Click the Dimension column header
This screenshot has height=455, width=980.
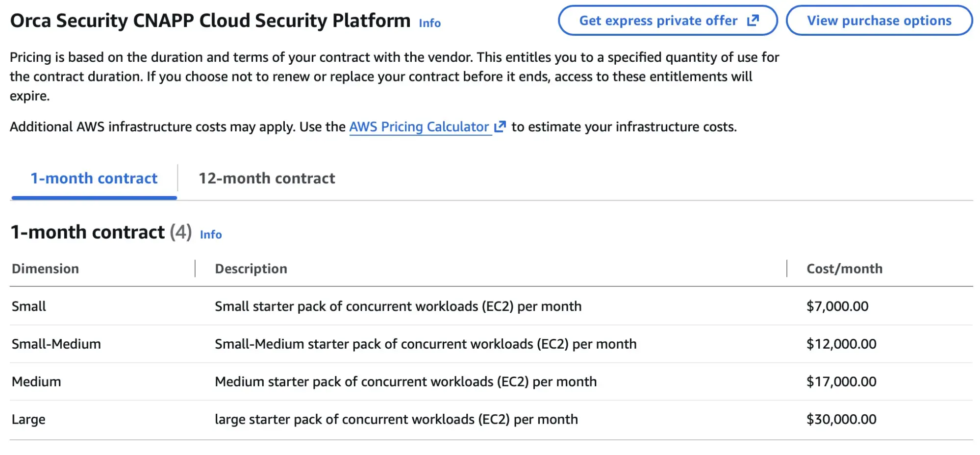45,269
